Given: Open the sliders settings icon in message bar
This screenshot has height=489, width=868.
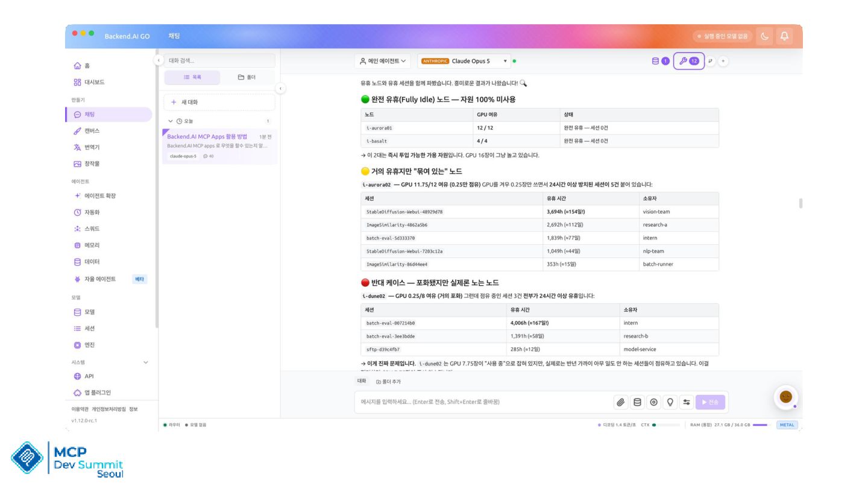Looking at the screenshot, I should pyautogui.click(x=687, y=402).
